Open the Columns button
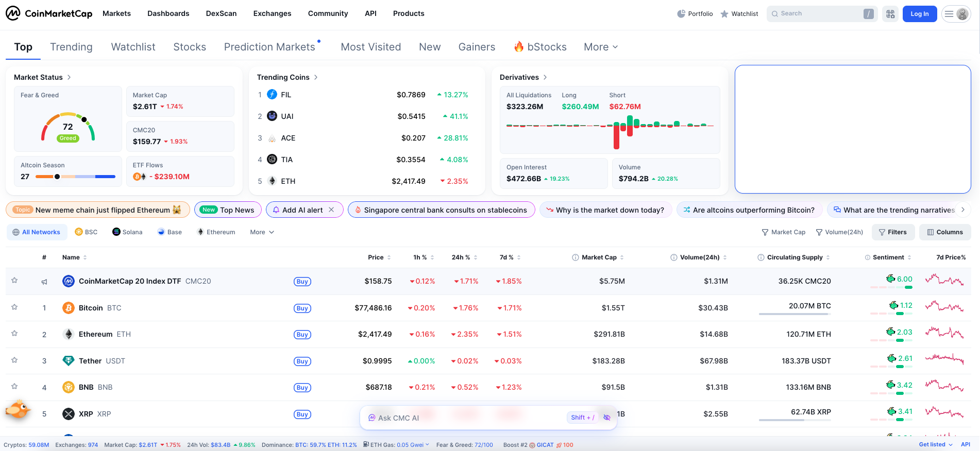 pyautogui.click(x=945, y=232)
